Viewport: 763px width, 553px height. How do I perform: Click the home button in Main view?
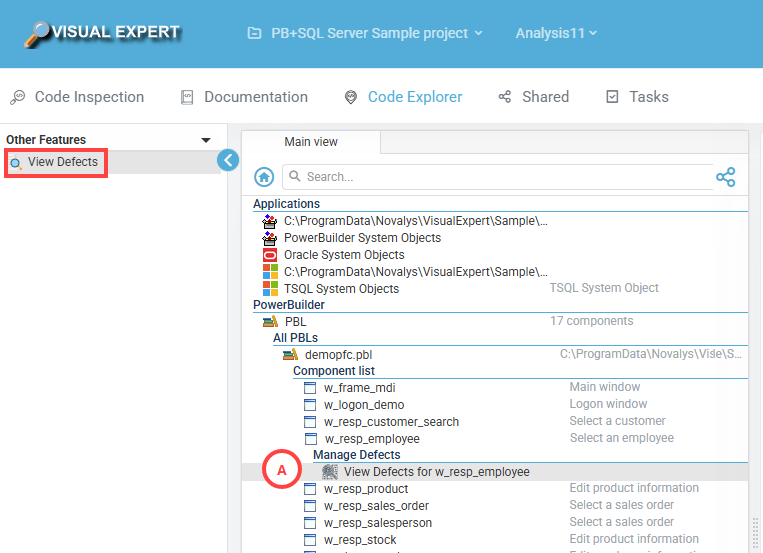click(x=264, y=177)
